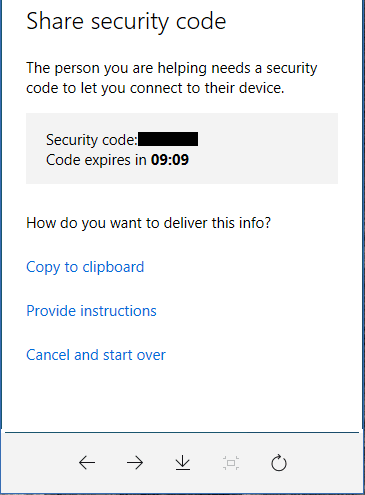Click the 'Code expires in' text
Viewport: 365px width, 495px height.
[96, 160]
